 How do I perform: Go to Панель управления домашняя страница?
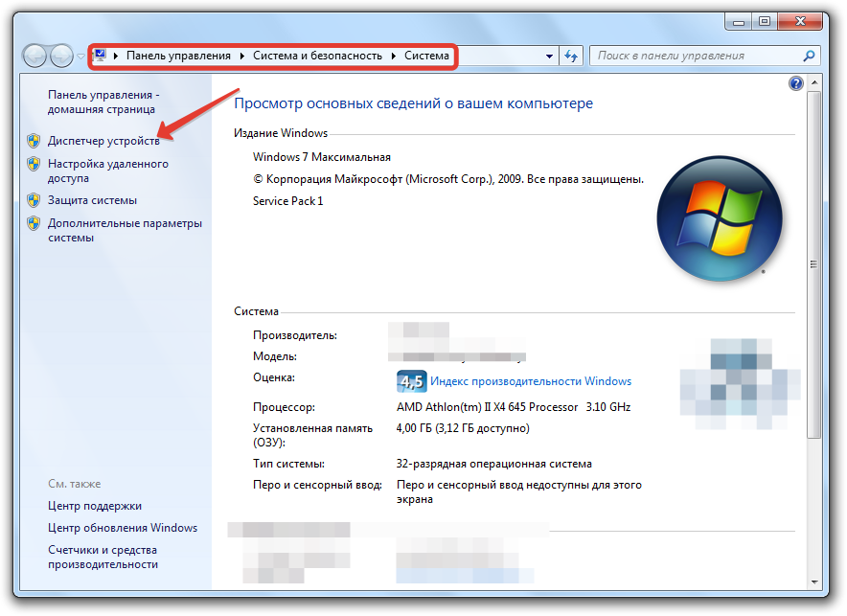103,102
